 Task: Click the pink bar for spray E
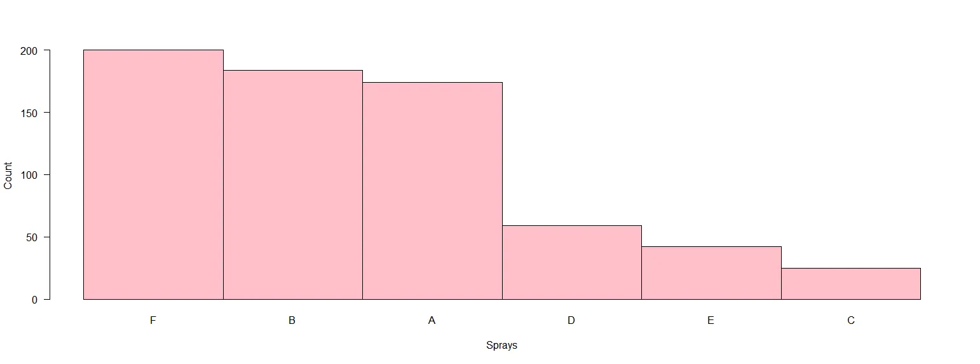711,273
